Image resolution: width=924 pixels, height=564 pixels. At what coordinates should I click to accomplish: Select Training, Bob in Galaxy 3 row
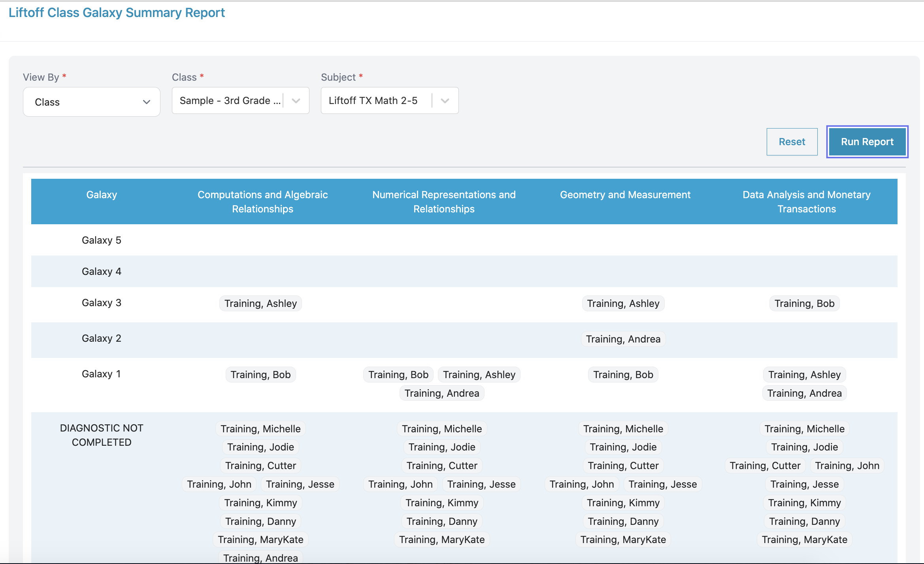(x=804, y=303)
